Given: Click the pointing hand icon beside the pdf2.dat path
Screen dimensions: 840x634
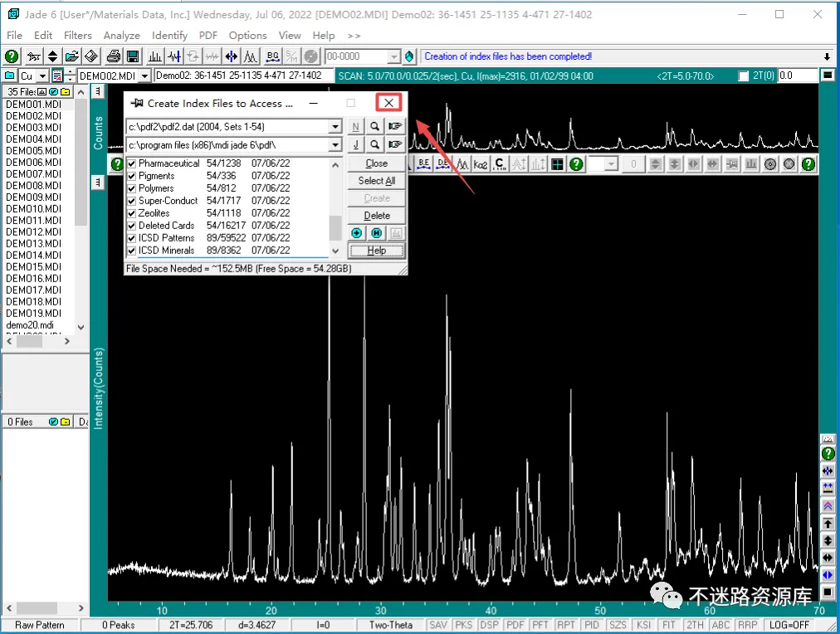Looking at the screenshot, I should (x=395, y=126).
